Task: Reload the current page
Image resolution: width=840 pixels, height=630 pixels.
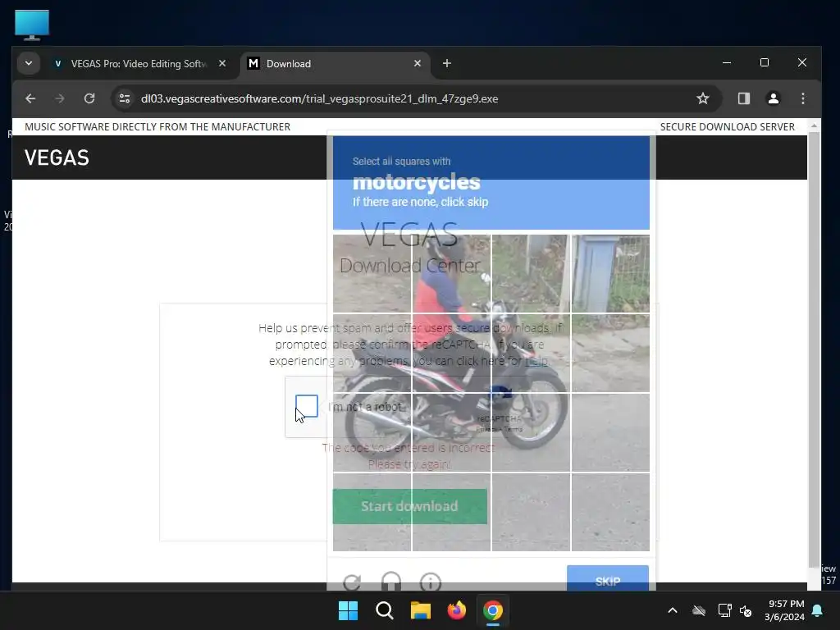Action: click(89, 98)
